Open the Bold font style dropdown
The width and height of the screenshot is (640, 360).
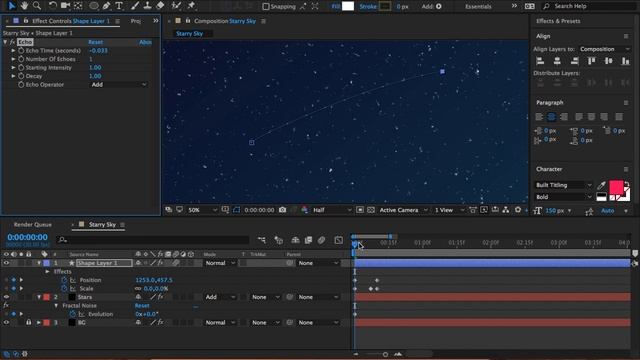click(x=563, y=197)
